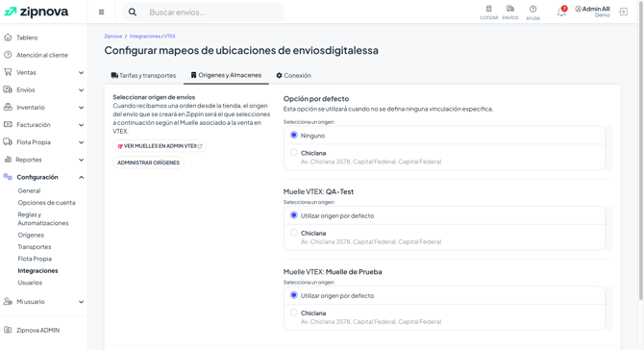Click the Tablero home icon

click(8, 37)
